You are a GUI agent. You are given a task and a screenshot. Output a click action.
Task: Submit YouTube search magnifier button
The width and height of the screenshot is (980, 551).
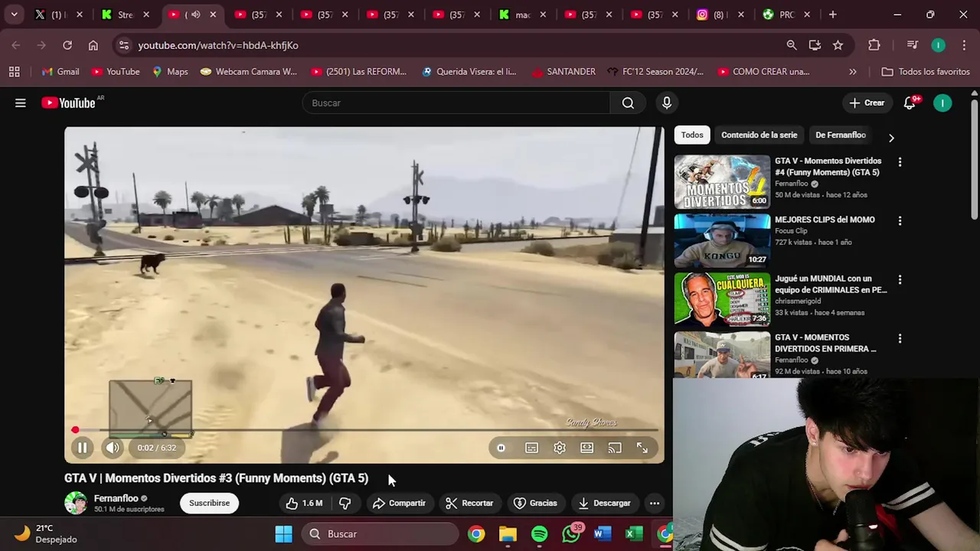tap(628, 103)
